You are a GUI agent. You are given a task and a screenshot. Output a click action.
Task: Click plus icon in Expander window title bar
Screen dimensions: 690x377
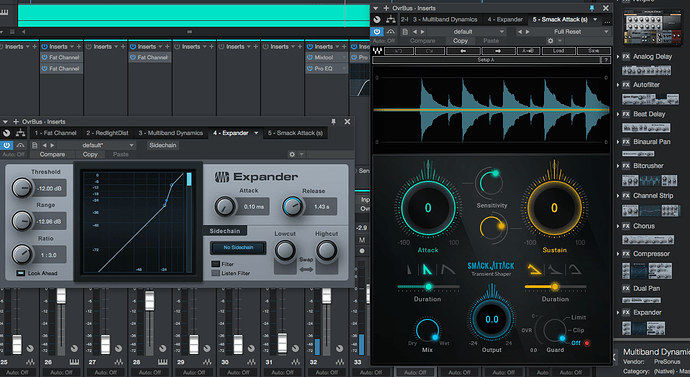[16, 122]
